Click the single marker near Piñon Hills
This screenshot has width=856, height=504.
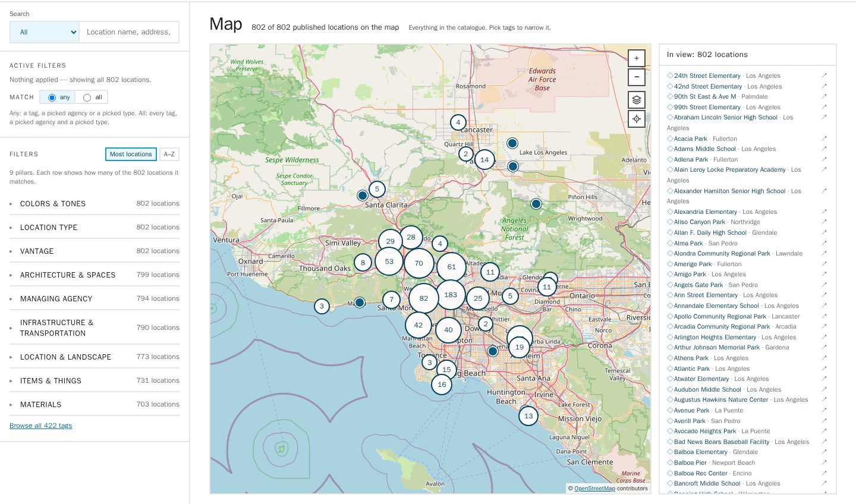(536, 204)
